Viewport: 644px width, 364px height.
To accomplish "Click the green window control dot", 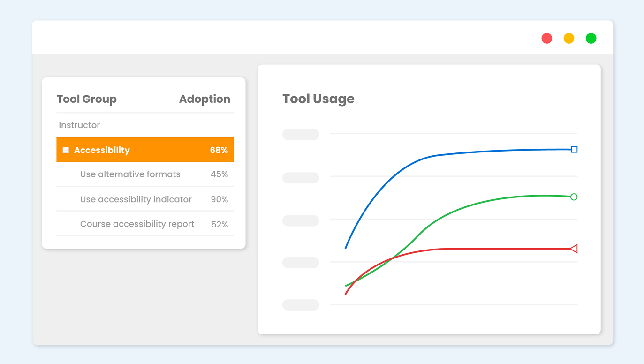I will click(591, 38).
